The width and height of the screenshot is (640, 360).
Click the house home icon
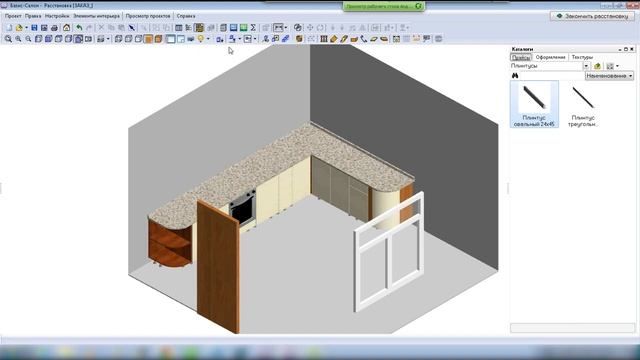point(67,28)
